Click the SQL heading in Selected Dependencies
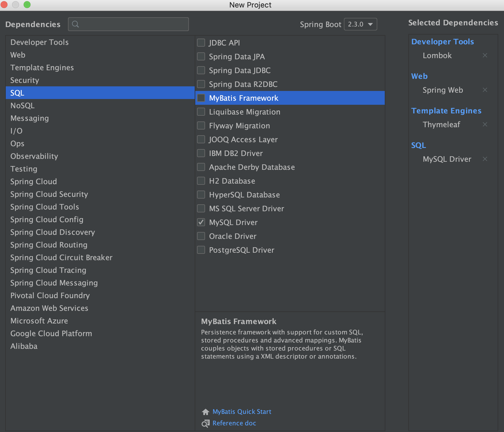 point(418,145)
